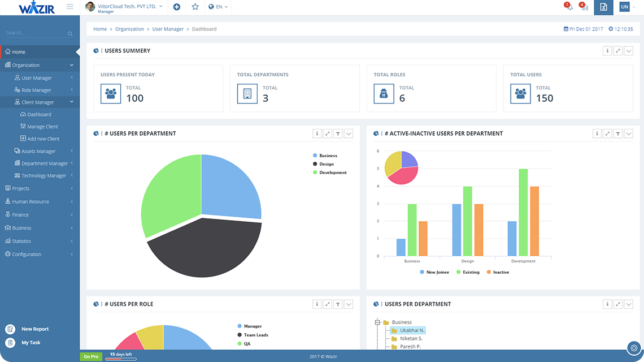The height and width of the screenshot is (362, 644).
Task: Click the search magnifier icon
Action: point(70,34)
